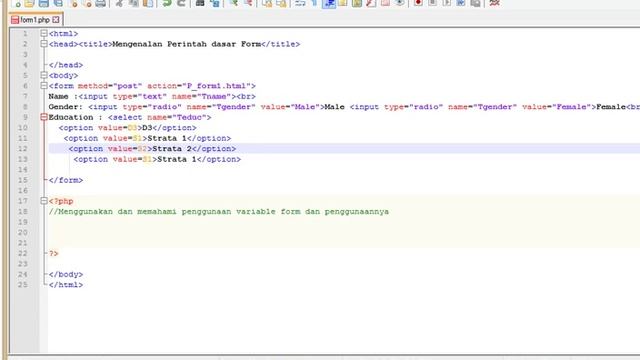Cut the selection with the scissors icon
Image resolution: width=640 pixels, height=360 pixels.
[x=119, y=3]
